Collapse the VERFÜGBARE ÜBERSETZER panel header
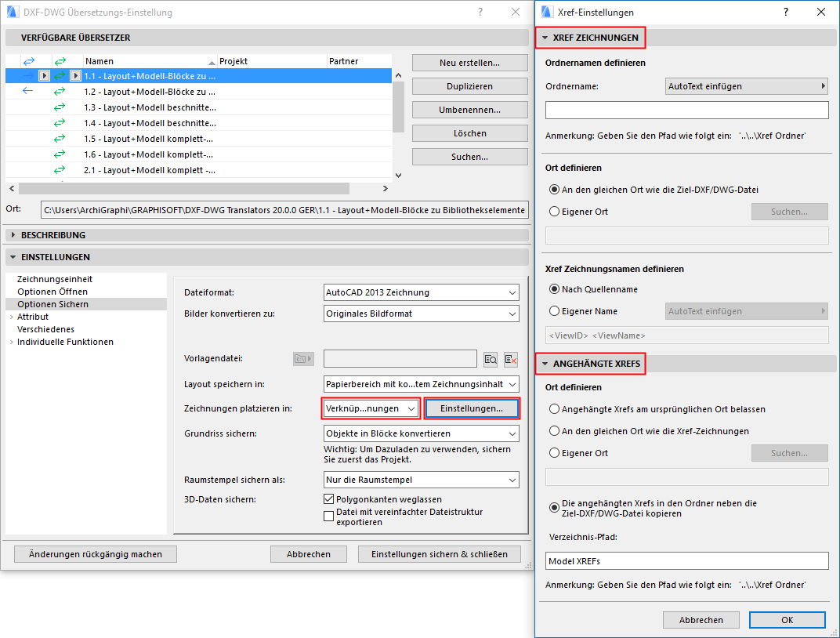Viewport: 840px width, 638px height. pos(266,38)
